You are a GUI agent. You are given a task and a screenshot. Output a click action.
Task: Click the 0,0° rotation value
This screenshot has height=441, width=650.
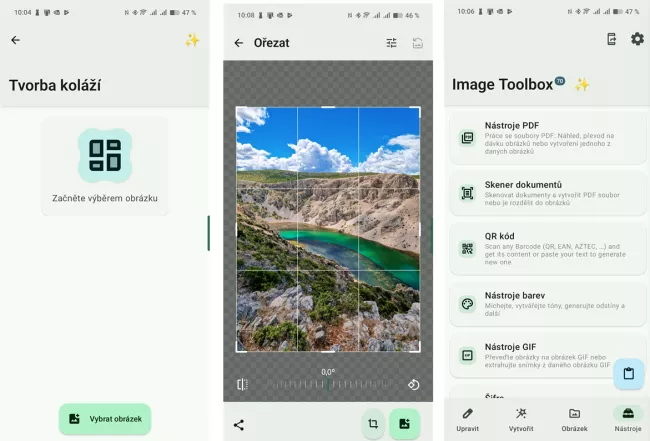(328, 372)
